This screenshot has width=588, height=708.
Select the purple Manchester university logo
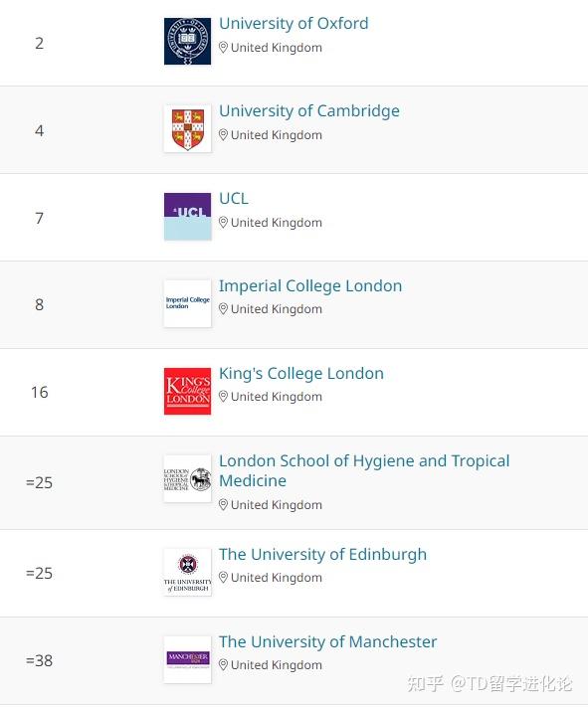coord(187,659)
